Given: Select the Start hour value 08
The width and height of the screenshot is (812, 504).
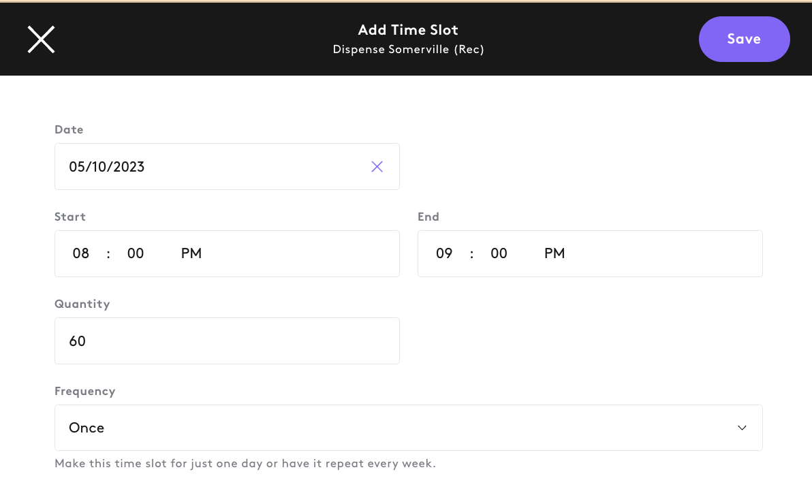Looking at the screenshot, I should tap(81, 253).
